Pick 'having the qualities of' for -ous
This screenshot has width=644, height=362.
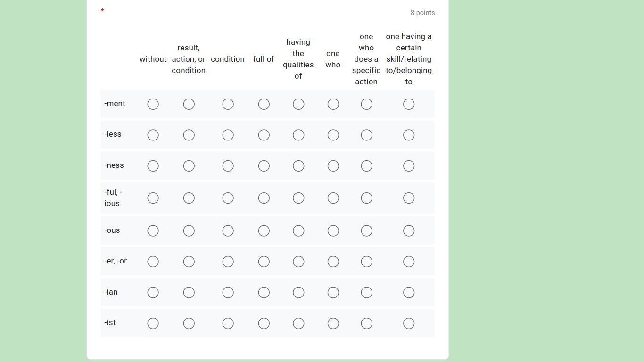(x=298, y=230)
